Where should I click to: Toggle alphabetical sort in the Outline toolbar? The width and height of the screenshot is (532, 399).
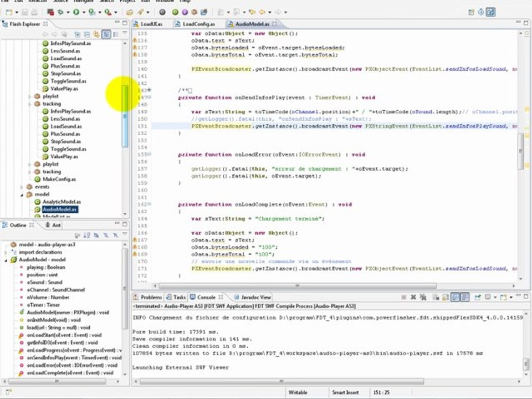(87, 235)
